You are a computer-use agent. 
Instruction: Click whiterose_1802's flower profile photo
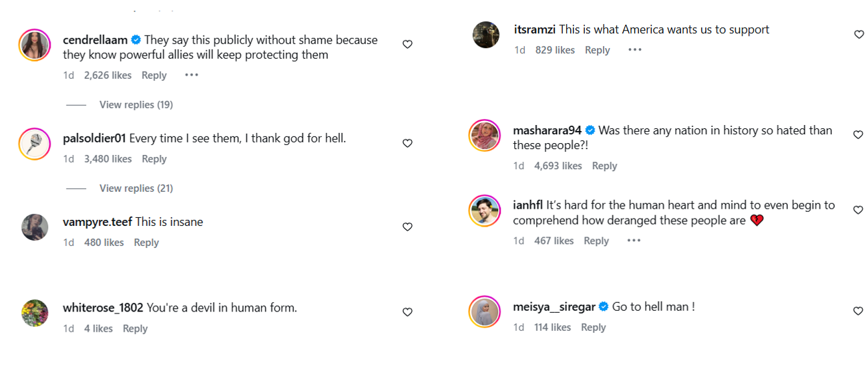click(35, 313)
